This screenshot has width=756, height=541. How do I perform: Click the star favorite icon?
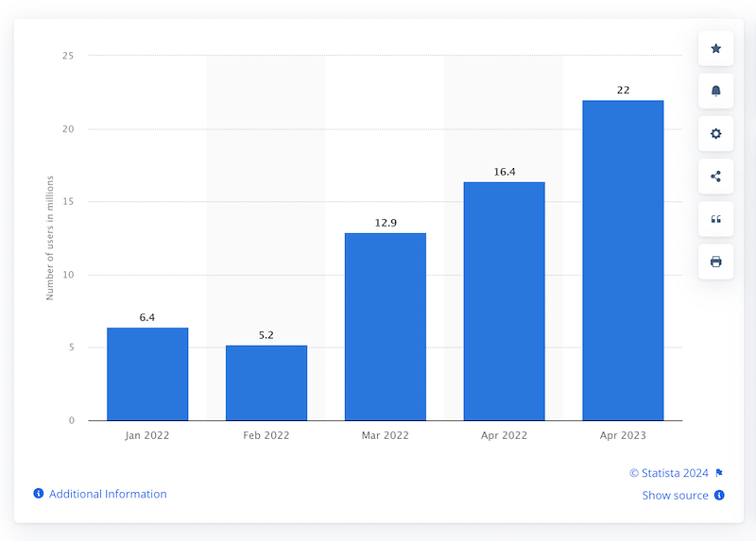(715, 48)
